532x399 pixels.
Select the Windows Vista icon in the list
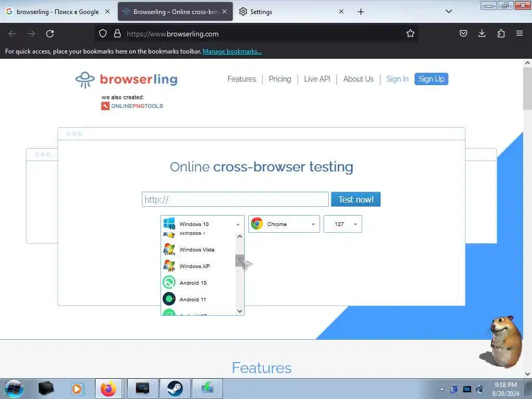[x=169, y=249]
